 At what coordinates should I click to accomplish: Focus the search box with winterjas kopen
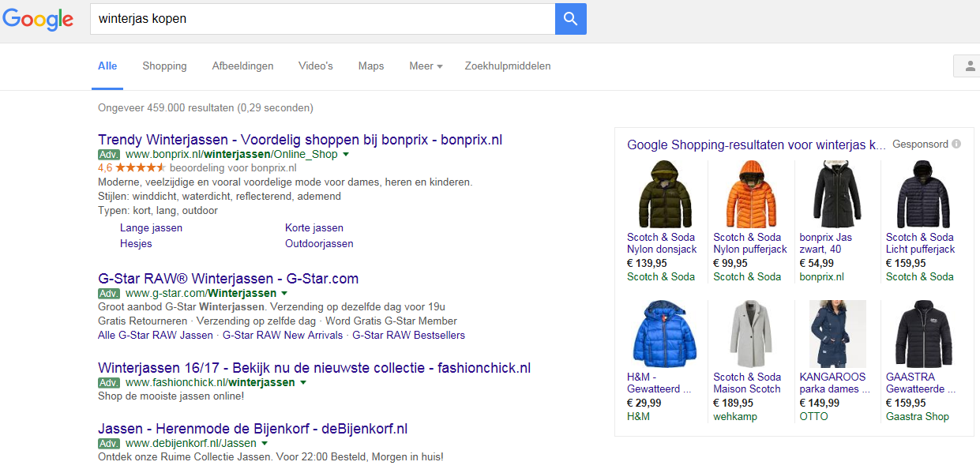(x=323, y=18)
